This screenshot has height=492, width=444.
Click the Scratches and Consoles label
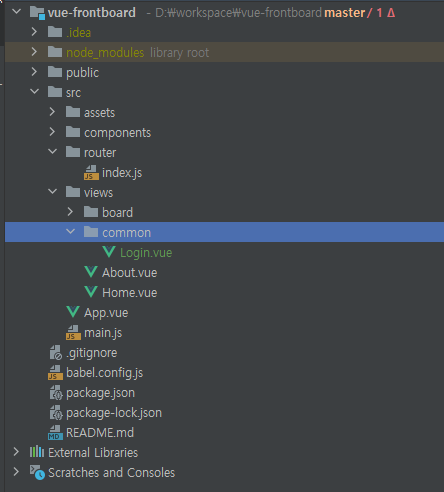click(x=111, y=473)
